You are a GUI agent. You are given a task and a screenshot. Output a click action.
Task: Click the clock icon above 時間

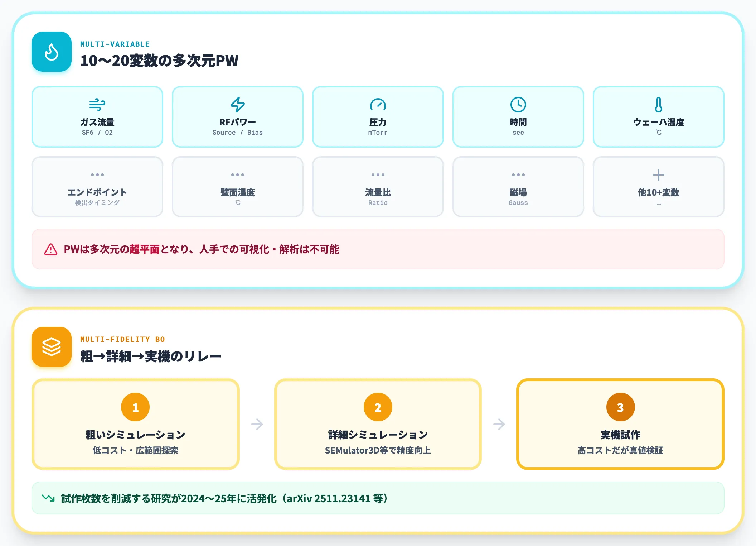click(x=518, y=105)
